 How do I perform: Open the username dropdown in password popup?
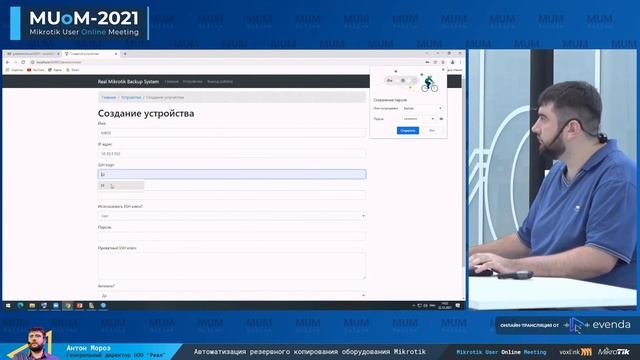pyautogui.click(x=422, y=109)
